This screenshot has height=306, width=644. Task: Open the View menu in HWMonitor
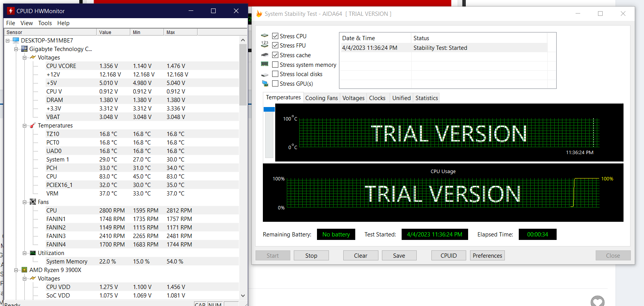(27, 23)
